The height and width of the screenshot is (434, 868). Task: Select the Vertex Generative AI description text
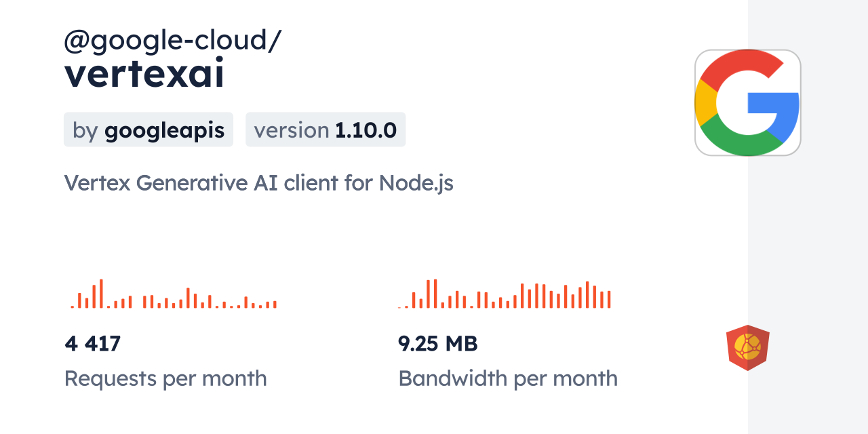(258, 182)
